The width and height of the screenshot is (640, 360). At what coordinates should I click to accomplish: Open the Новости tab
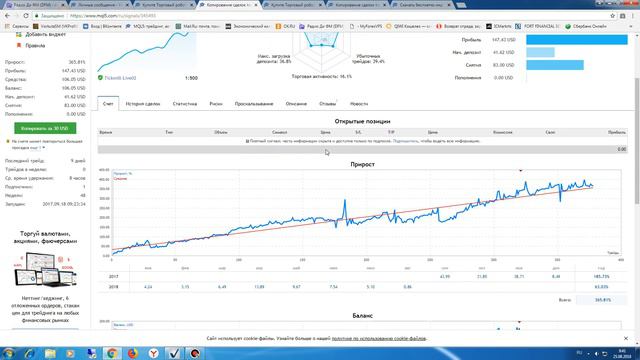point(359,104)
